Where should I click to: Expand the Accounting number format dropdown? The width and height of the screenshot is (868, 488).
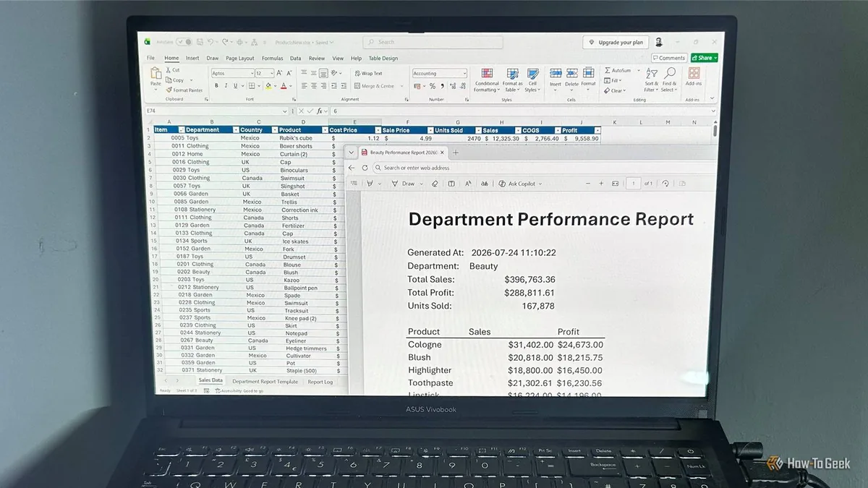(x=464, y=74)
